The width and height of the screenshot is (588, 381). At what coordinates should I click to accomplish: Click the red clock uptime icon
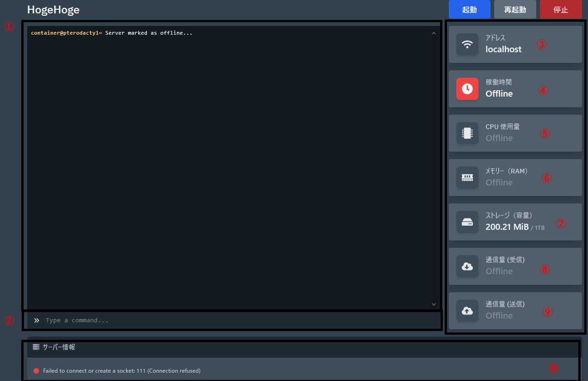tap(467, 89)
